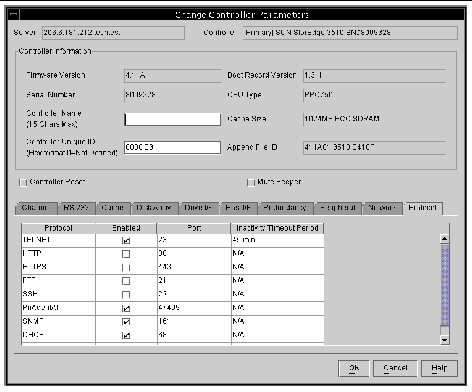Click the Controller Unique ID input field
This screenshot has height=392, width=472.
pyautogui.click(x=172, y=147)
